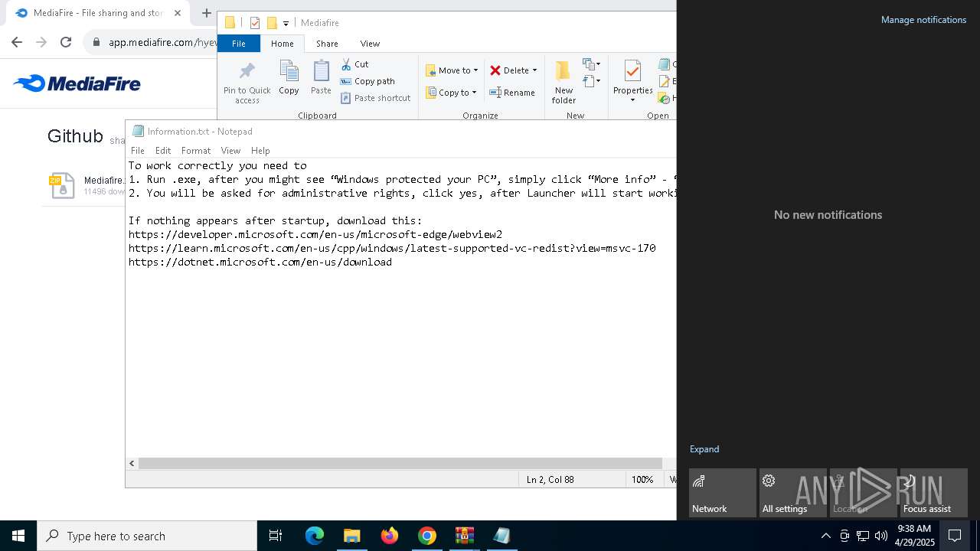Open a new Chrome tab
This screenshot has height=551, width=980.
(x=206, y=13)
